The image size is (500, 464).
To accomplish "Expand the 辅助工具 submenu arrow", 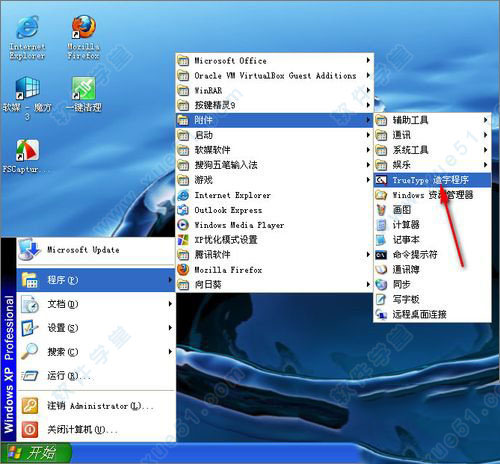I will (x=486, y=120).
